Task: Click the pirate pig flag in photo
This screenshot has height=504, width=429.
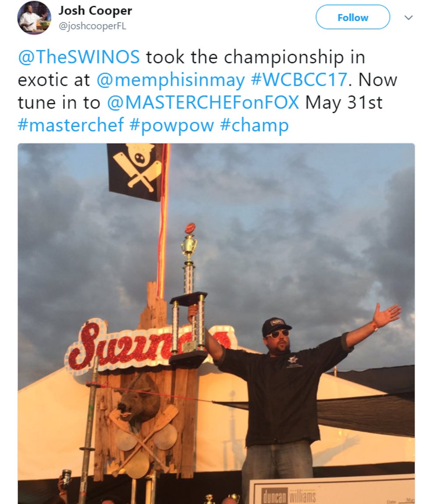Action: coord(135,172)
